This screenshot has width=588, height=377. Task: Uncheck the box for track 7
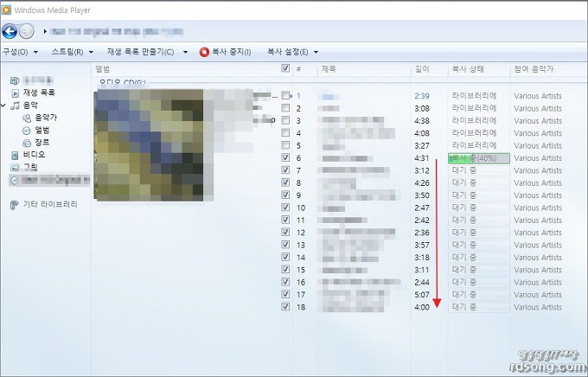285,170
